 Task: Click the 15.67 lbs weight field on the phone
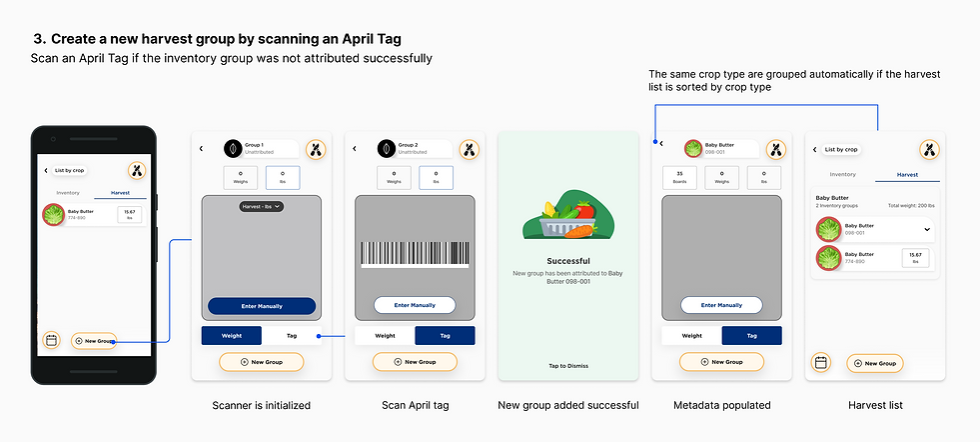(x=130, y=215)
